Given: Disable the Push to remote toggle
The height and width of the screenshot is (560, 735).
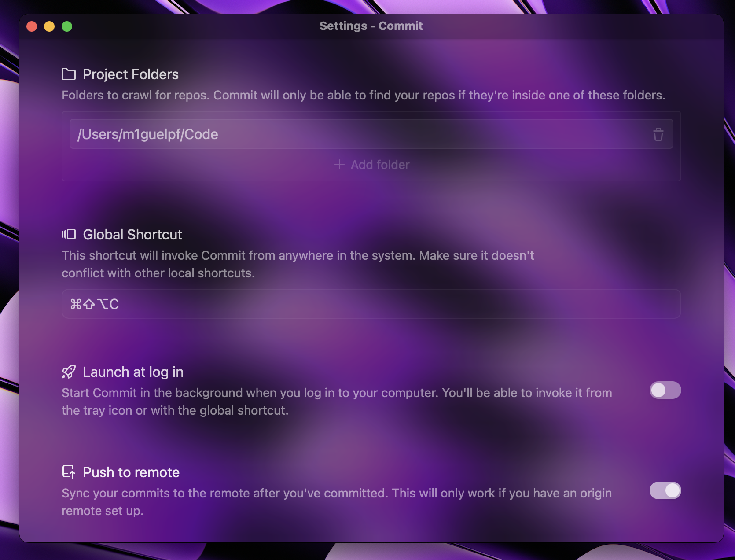Looking at the screenshot, I should [665, 490].
